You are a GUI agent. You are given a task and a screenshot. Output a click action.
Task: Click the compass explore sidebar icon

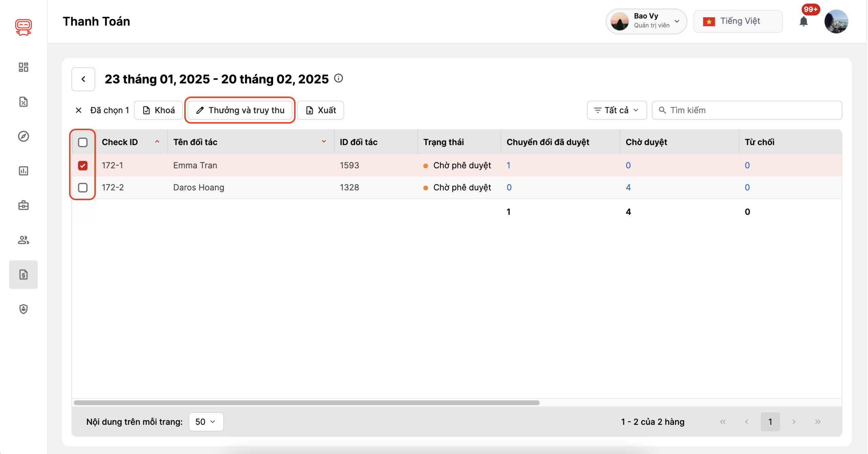pyautogui.click(x=23, y=136)
